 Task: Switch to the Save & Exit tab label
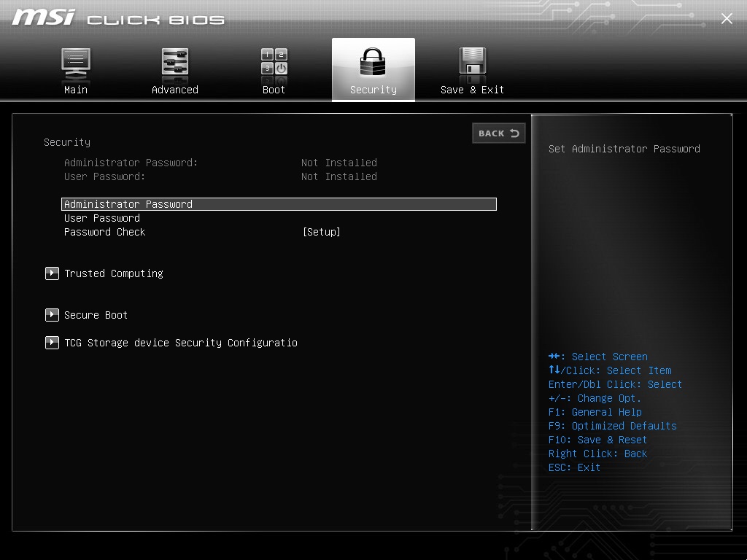pos(472,90)
